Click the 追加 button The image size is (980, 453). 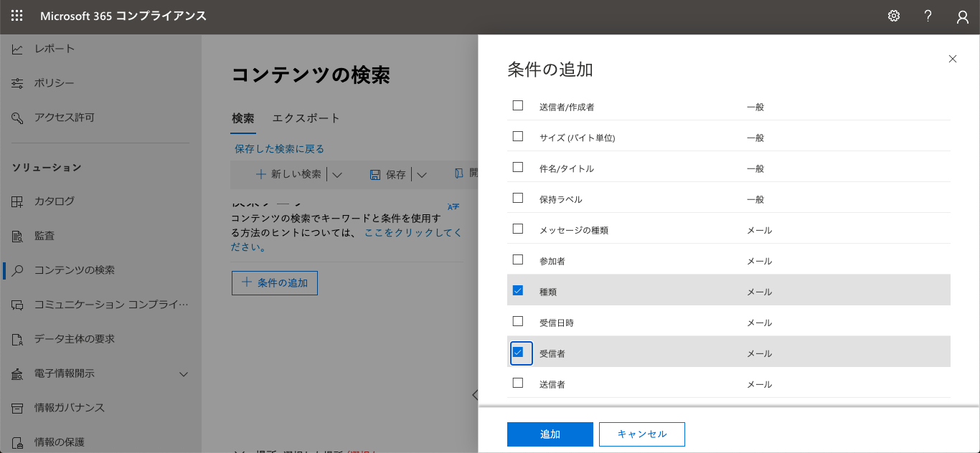click(x=550, y=434)
